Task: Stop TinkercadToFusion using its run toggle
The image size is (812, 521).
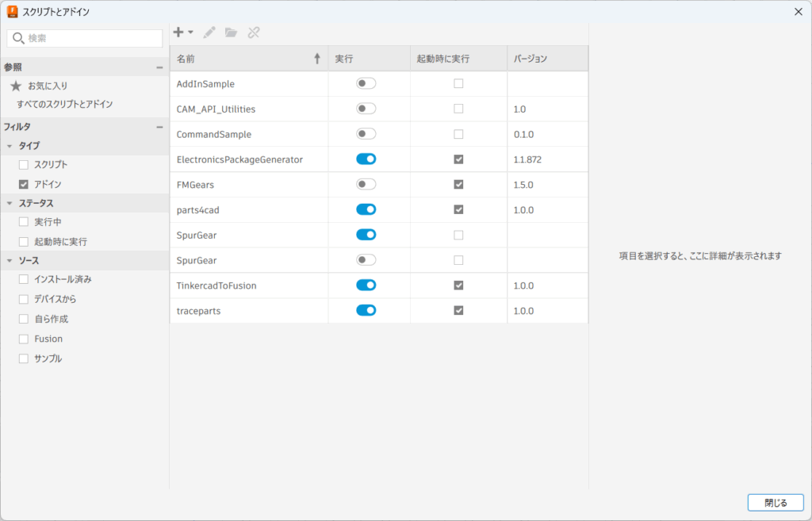Action: pyautogui.click(x=366, y=285)
